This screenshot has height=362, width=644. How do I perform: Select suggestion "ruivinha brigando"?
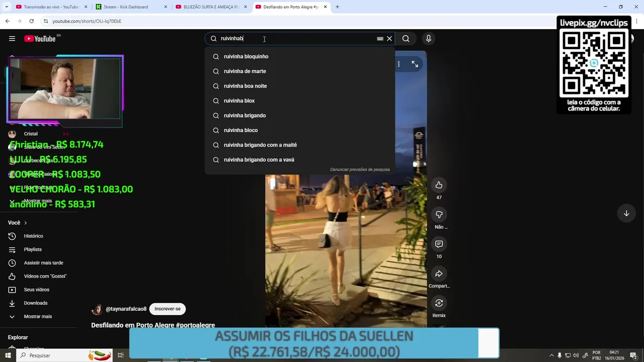300,116
